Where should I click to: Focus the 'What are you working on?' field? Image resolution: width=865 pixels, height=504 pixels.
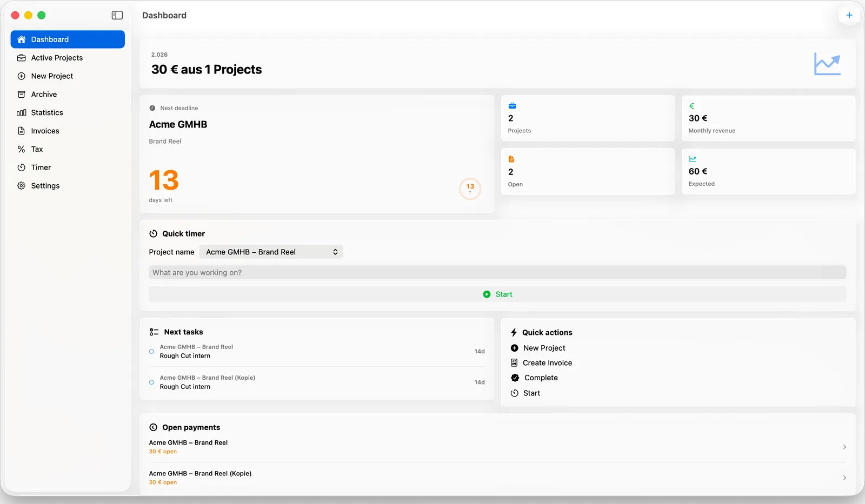pos(497,273)
